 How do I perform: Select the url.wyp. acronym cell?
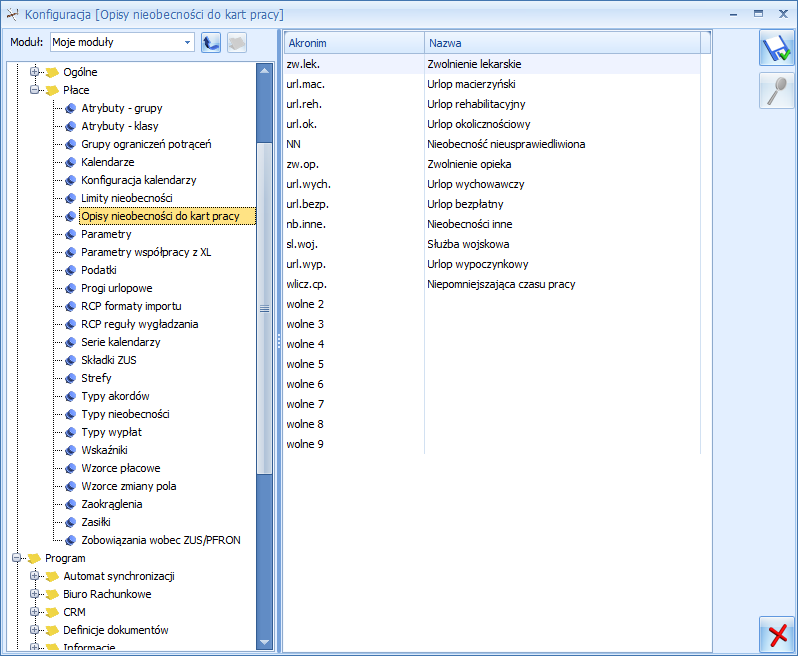point(354,264)
